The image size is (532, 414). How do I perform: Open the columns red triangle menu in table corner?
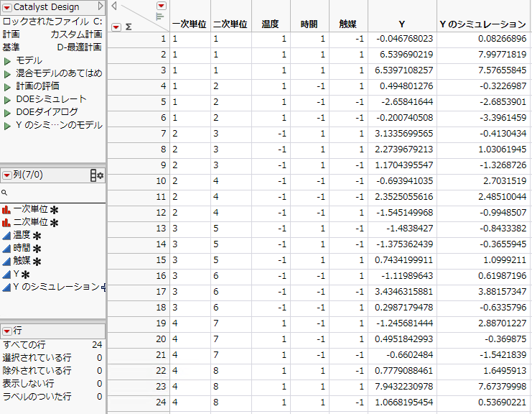[162, 6]
